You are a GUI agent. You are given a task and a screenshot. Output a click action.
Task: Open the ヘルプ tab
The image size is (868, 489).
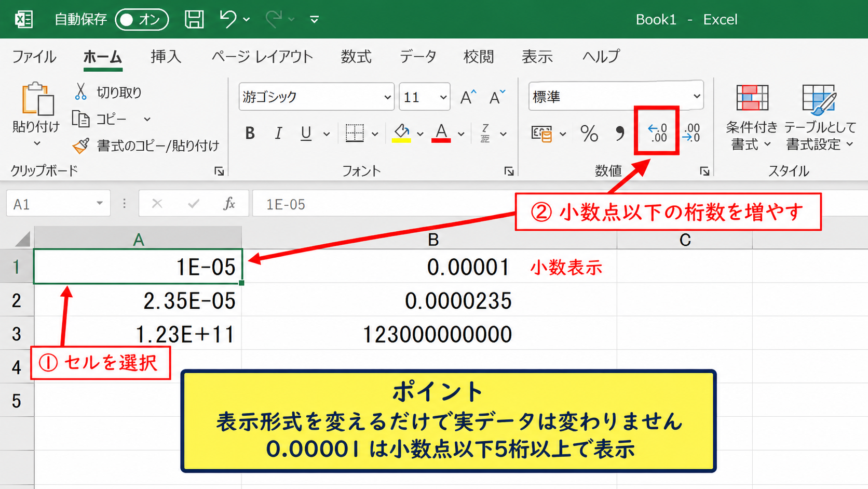coord(601,57)
